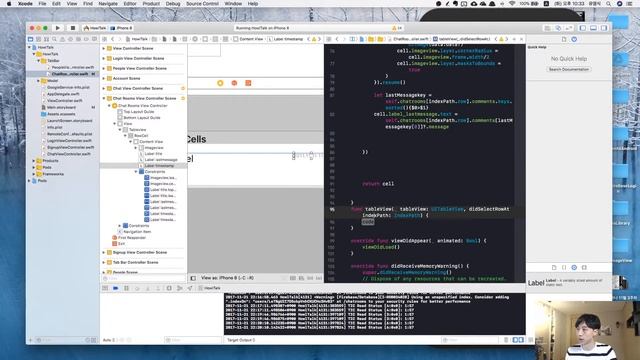Open the Source Control menu

(x=202, y=4)
